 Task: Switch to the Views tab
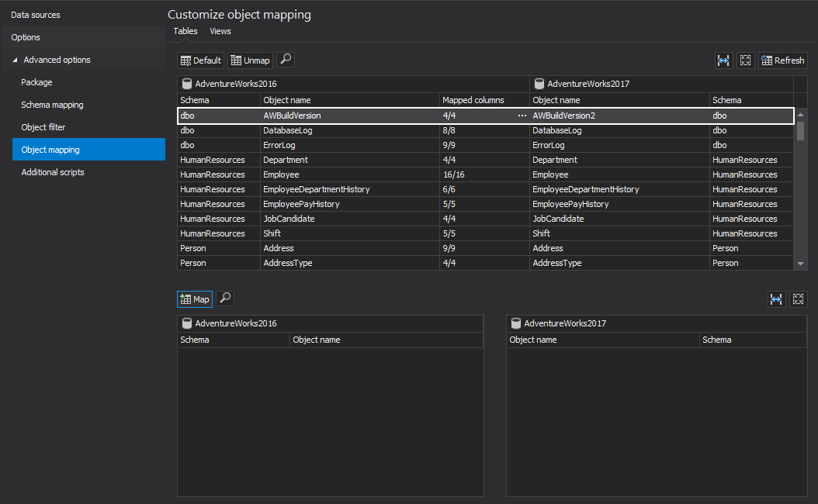point(220,31)
